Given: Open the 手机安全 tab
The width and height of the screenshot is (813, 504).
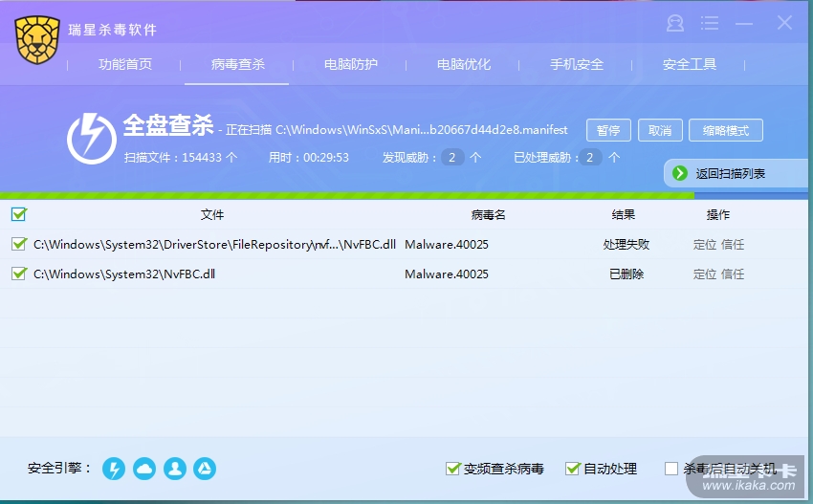Looking at the screenshot, I should (577, 64).
